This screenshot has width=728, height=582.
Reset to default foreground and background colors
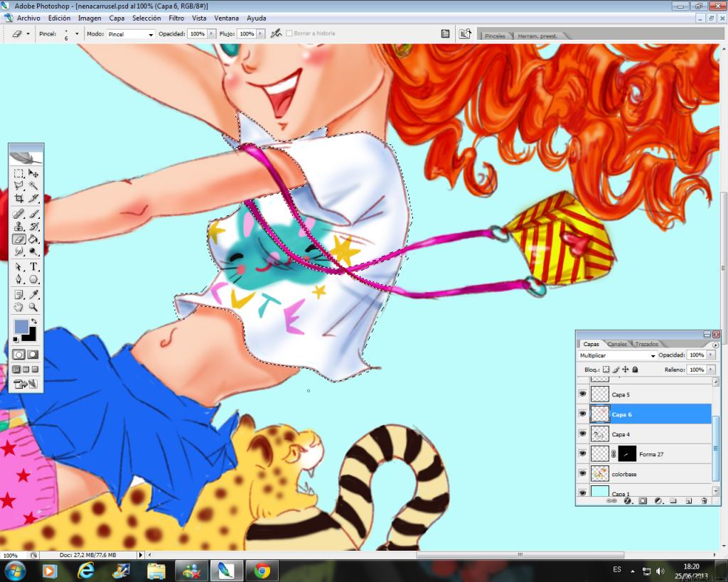(x=16, y=340)
